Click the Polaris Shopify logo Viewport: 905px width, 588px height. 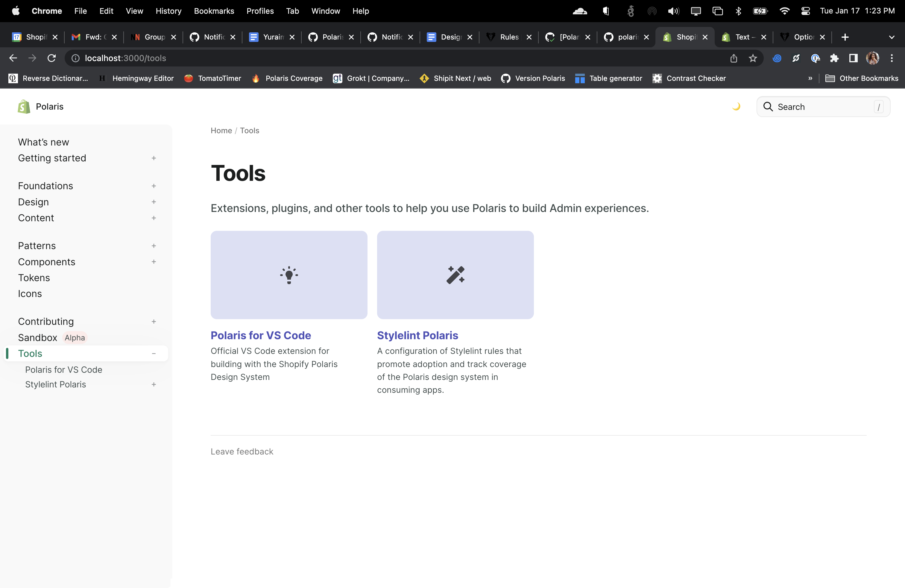pos(24,107)
